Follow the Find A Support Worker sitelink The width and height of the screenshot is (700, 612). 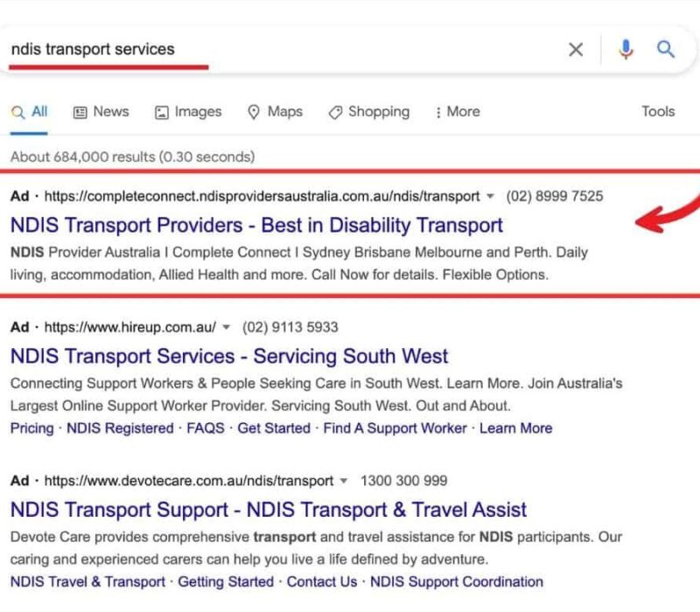tap(395, 428)
